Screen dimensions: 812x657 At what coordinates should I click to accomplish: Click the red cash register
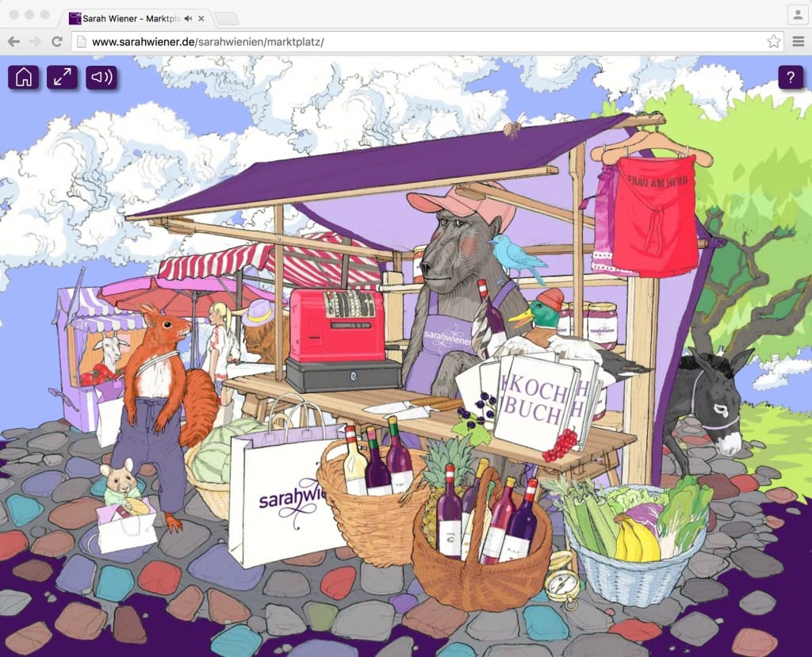point(336,327)
